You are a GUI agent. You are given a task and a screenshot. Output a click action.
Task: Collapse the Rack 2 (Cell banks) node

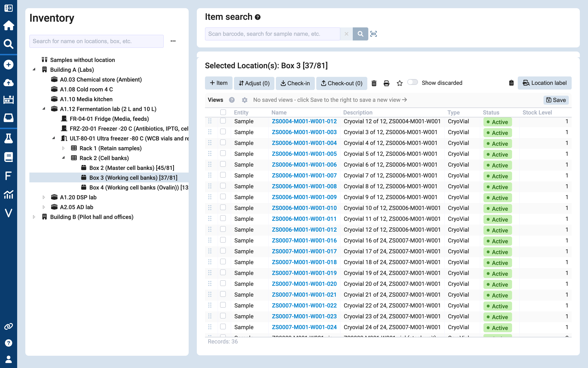click(63, 158)
